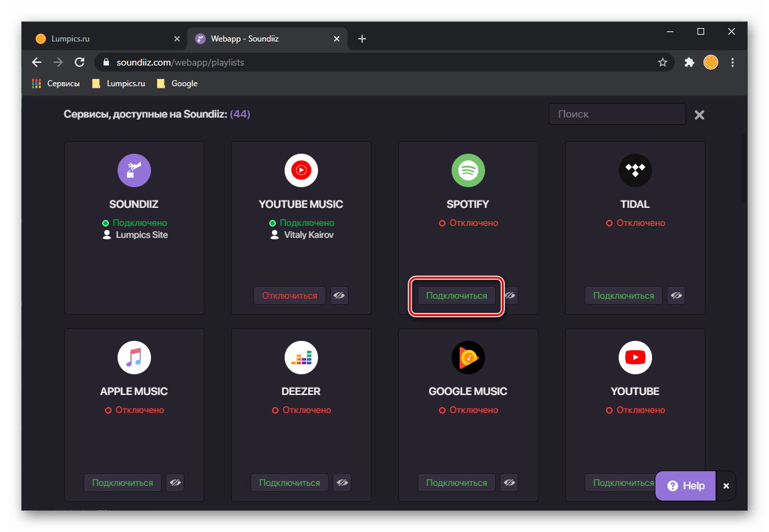Click the DEEZER card title

(x=301, y=391)
